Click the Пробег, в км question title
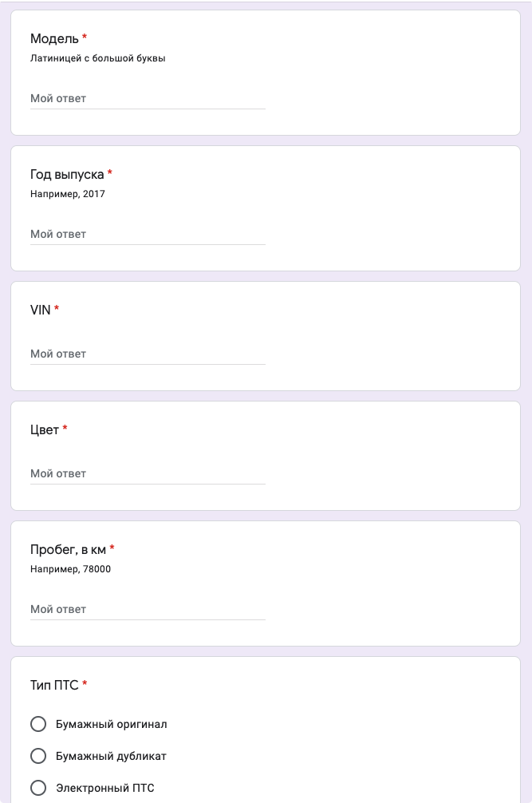Screen dimensions: 532x803 pyautogui.click(x=68, y=549)
